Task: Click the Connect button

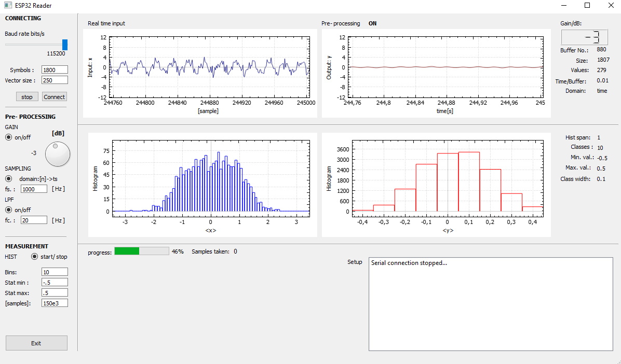Action: [54, 97]
